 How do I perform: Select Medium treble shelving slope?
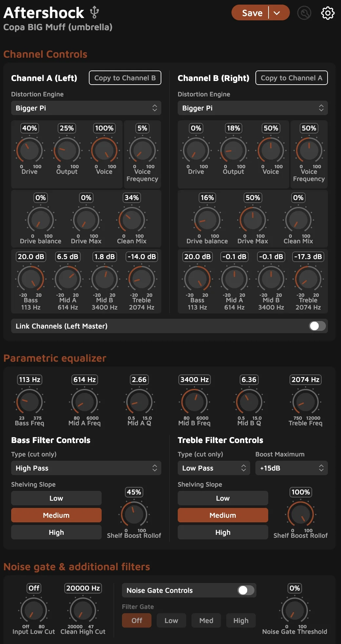(x=223, y=515)
